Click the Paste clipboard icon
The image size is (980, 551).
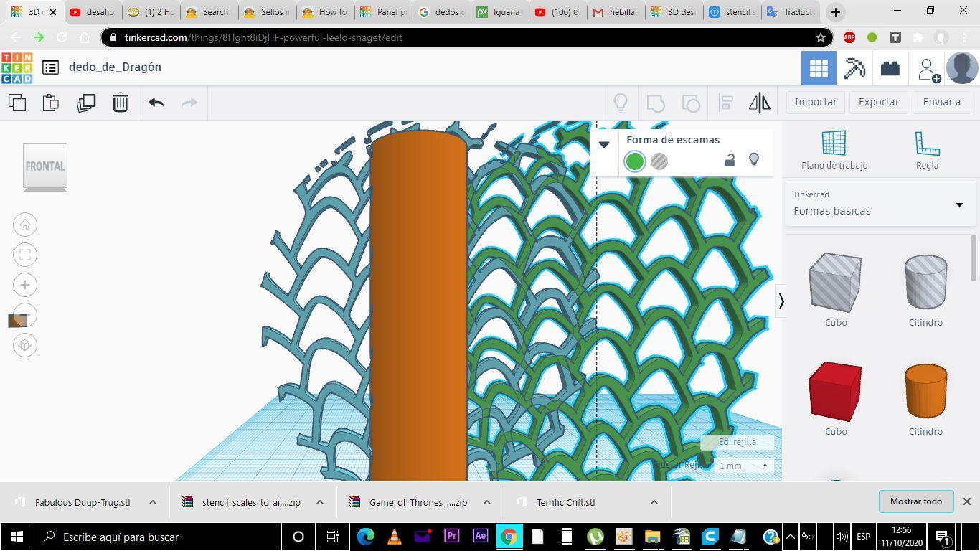51,103
